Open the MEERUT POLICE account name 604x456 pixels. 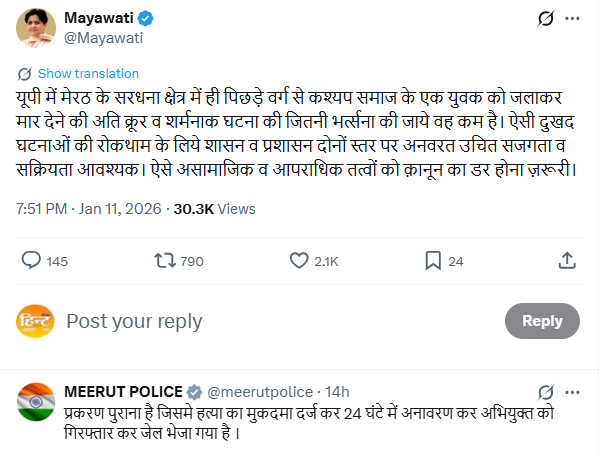click(123, 390)
